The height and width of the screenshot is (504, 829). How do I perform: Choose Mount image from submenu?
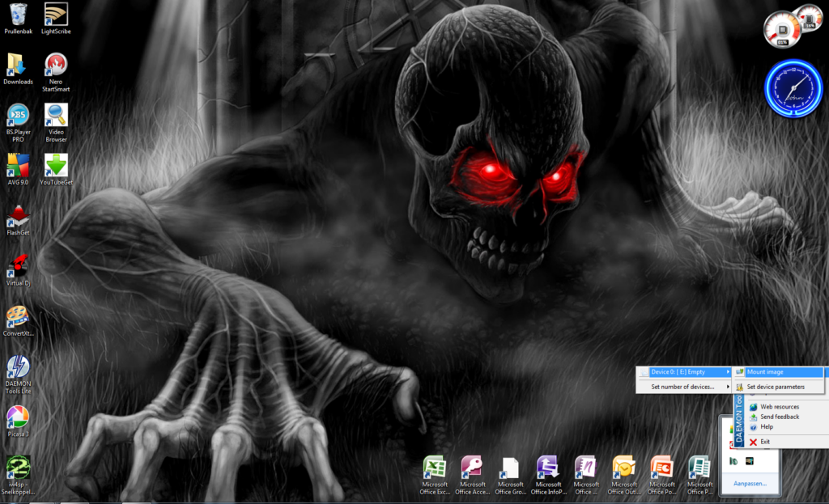(x=778, y=372)
